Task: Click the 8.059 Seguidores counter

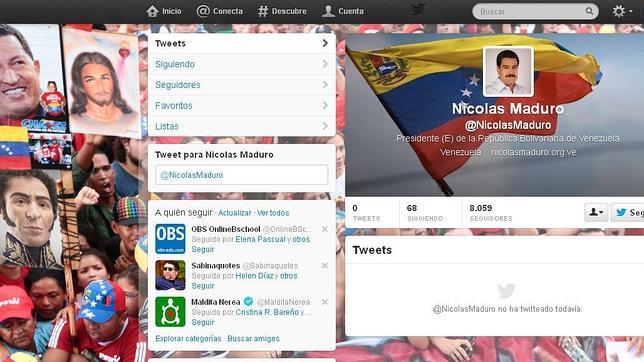Action: point(491,213)
